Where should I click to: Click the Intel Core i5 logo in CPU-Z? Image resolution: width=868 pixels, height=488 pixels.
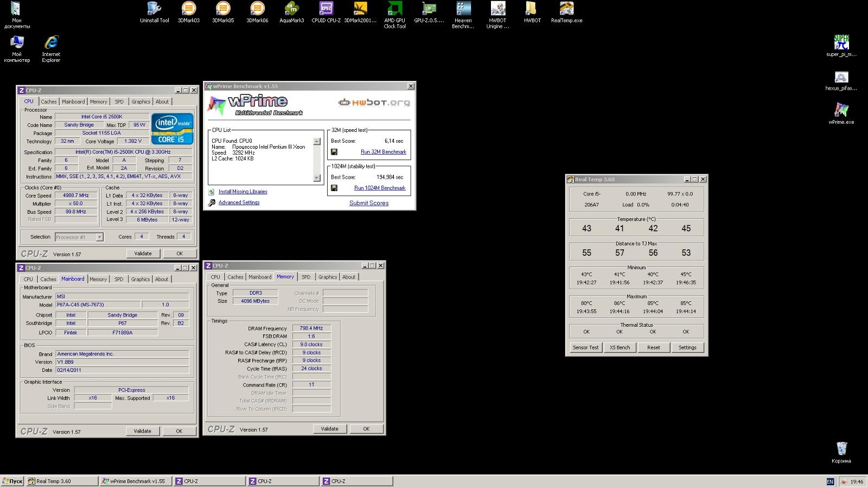pos(172,129)
